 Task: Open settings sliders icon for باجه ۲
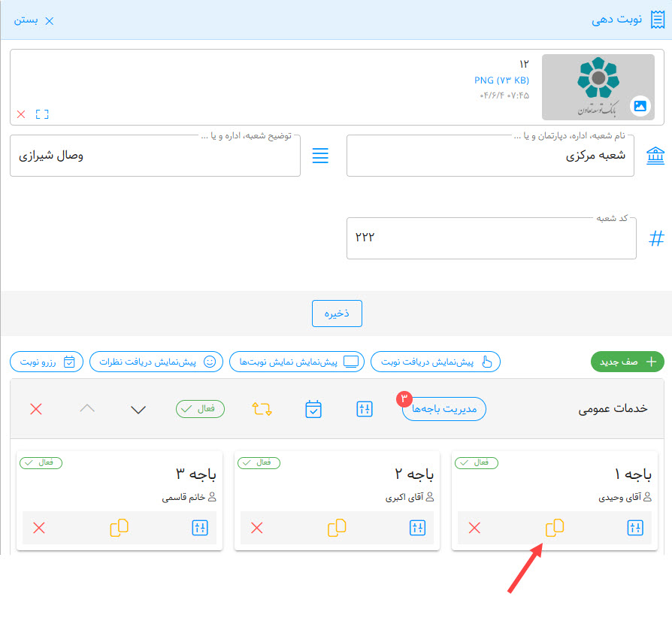tap(418, 528)
